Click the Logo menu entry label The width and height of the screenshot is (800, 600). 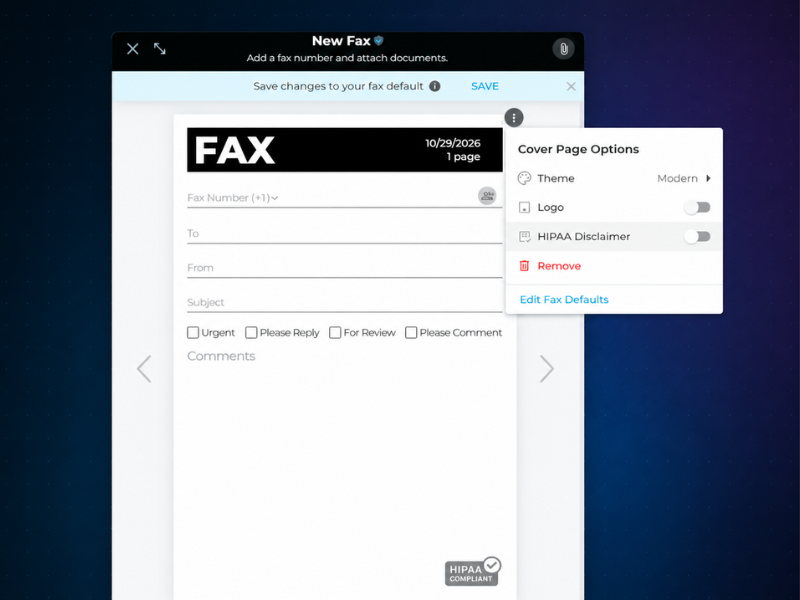coord(551,208)
